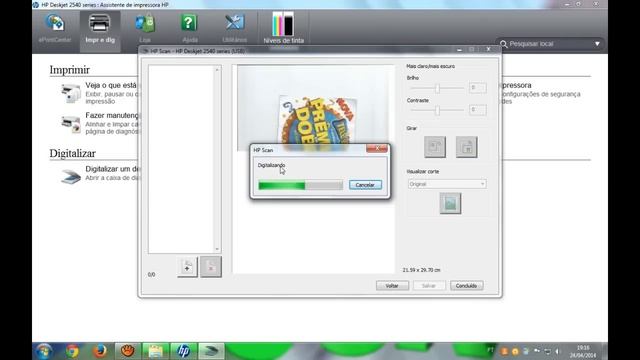The width and height of the screenshot is (640, 360).
Task: Open the Fazer manutenção link
Action: pyautogui.click(x=112, y=116)
